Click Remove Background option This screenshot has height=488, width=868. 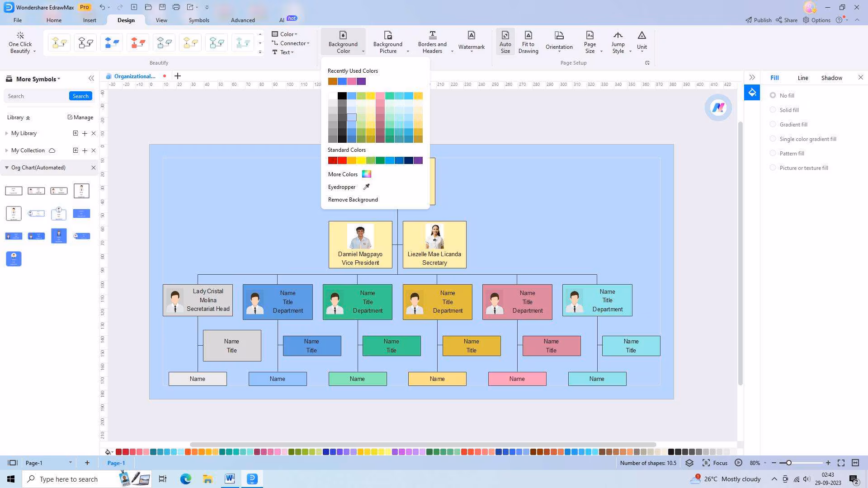pyautogui.click(x=353, y=200)
